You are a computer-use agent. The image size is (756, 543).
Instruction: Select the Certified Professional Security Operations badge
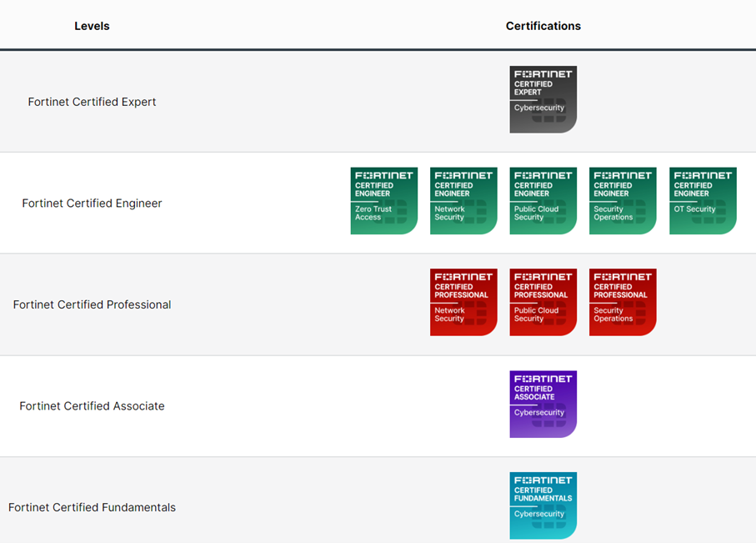click(x=623, y=302)
